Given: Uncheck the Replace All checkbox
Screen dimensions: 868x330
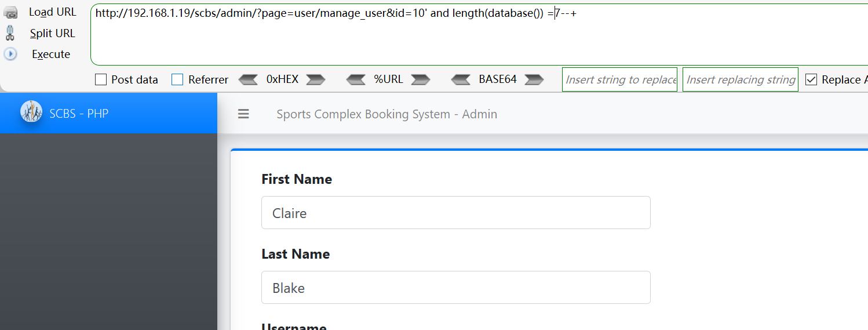Looking at the screenshot, I should point(811,79).
